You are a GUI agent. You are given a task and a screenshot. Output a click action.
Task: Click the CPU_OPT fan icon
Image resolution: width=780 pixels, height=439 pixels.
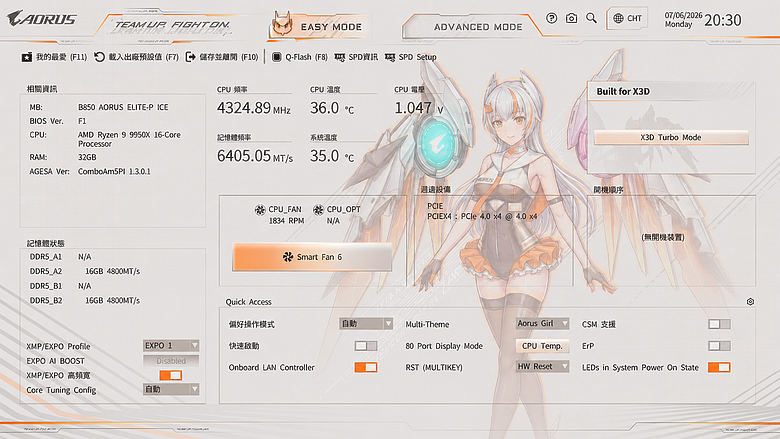pyautogui.click(x=318, y=210)
